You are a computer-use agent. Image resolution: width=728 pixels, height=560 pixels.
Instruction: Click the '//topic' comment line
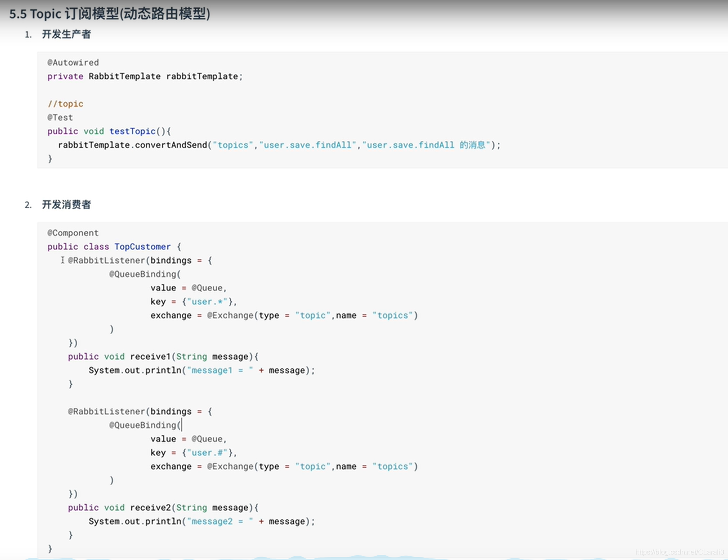pyautogui.click(x=65, y=104)
